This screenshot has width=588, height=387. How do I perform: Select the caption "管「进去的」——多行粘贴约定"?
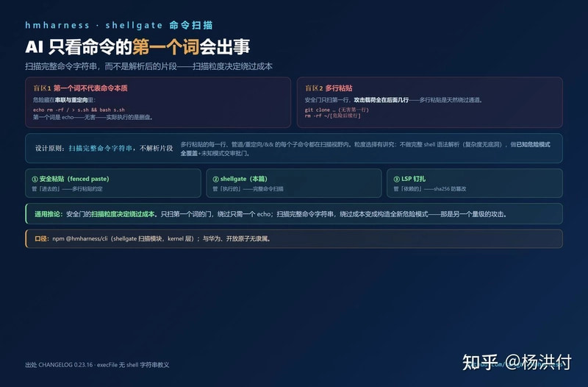(x=67, y=189)
